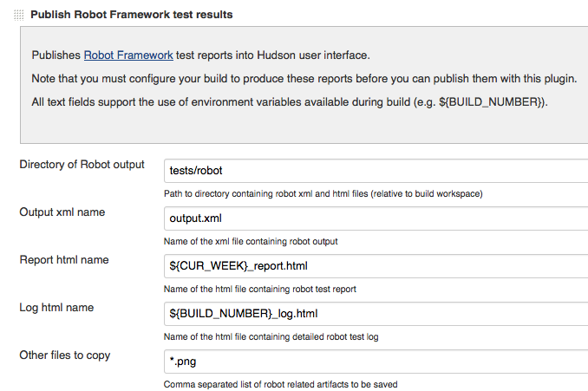Focus the Output xml name field
This screenshot has height=391, width=588.
(x=375, y=218)
